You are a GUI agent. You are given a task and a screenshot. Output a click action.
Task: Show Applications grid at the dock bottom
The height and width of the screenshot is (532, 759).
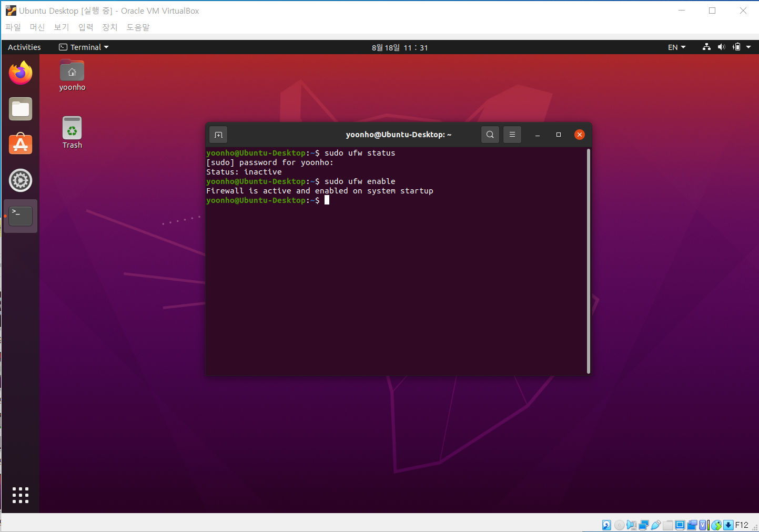coord(21,495)
